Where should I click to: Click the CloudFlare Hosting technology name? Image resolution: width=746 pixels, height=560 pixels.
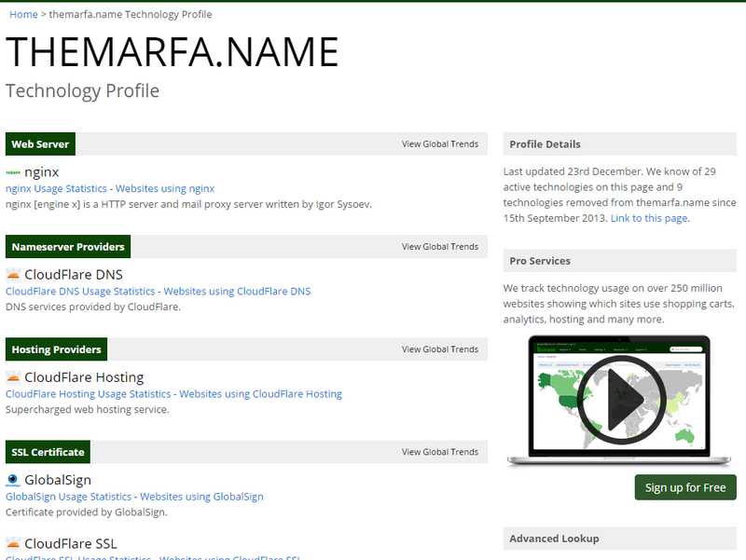tap(84, 377)
